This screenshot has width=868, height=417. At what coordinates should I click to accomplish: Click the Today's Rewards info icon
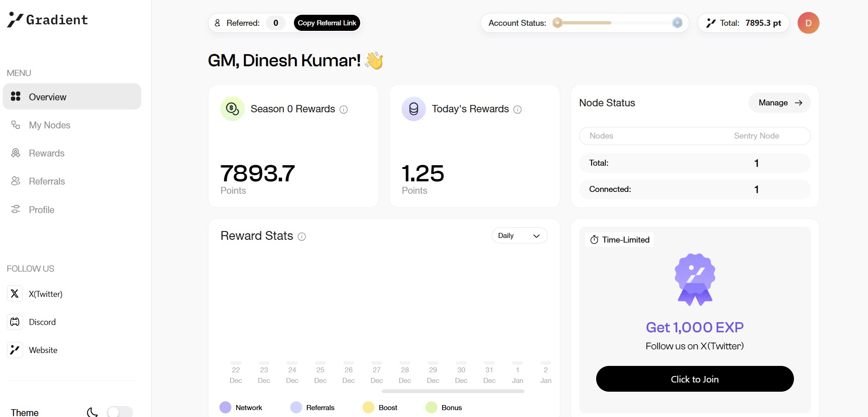[517, 110]
